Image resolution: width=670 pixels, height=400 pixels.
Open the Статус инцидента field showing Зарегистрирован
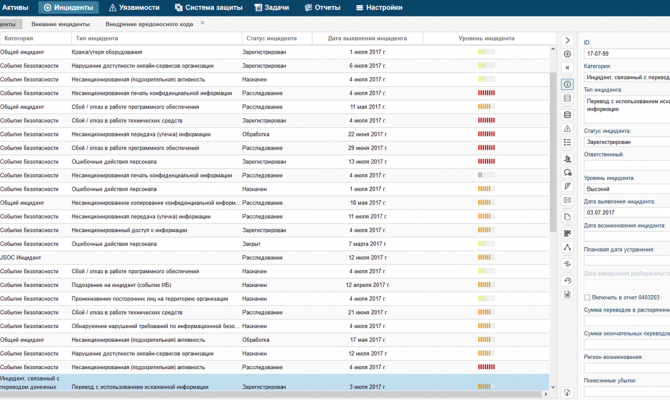627,141
